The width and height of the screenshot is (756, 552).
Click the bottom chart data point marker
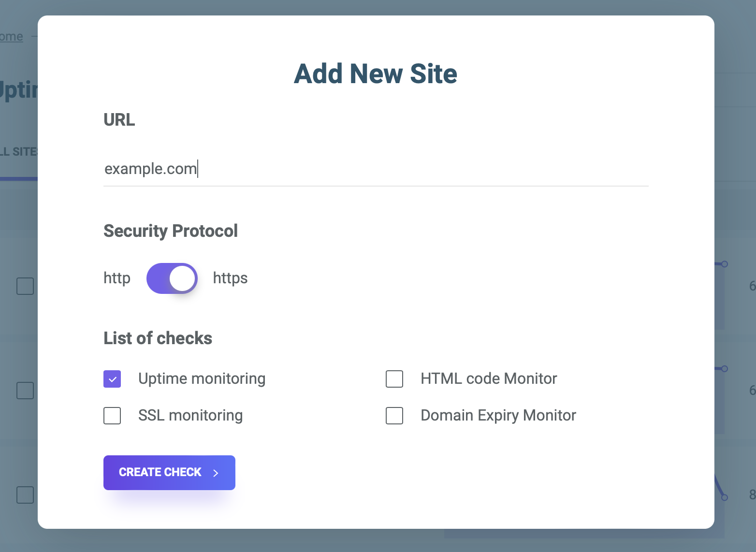[x=724, y=497]
